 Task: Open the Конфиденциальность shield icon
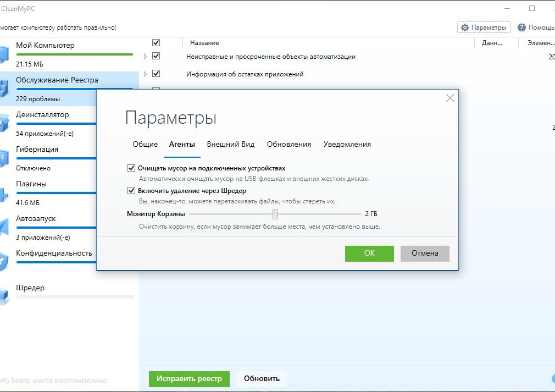coord(3,262)
